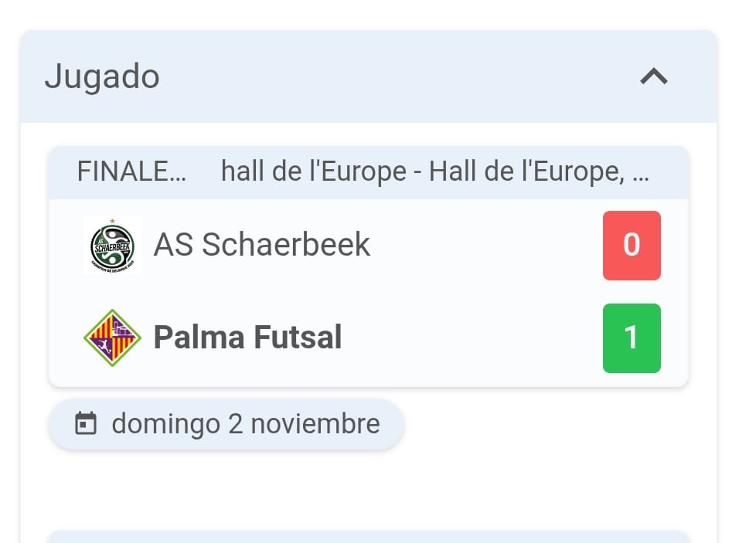The width and height of the screenshot is (756, 543).
Task: Click the calendar icon in date chip
Action: (86, 423)
